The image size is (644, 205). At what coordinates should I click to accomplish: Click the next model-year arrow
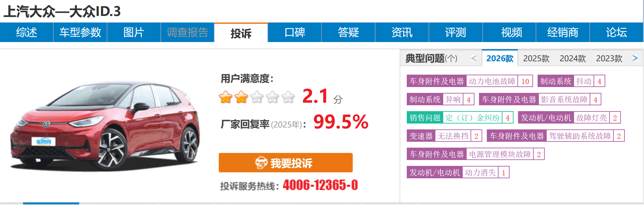click(635, 58)
